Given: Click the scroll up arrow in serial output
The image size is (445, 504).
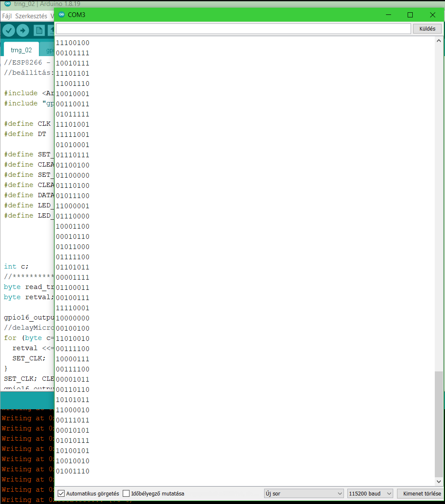Looking at the screenshot, I should (439, 41).
